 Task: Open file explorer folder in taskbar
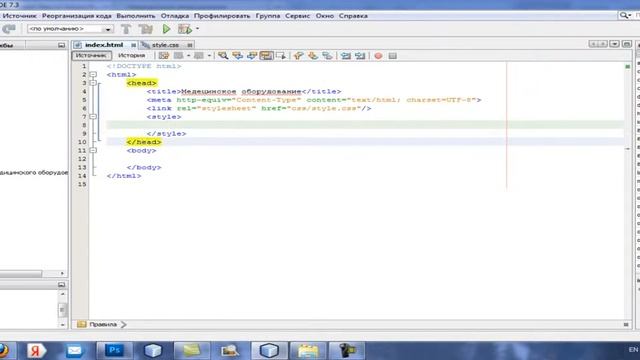point(308,351)
